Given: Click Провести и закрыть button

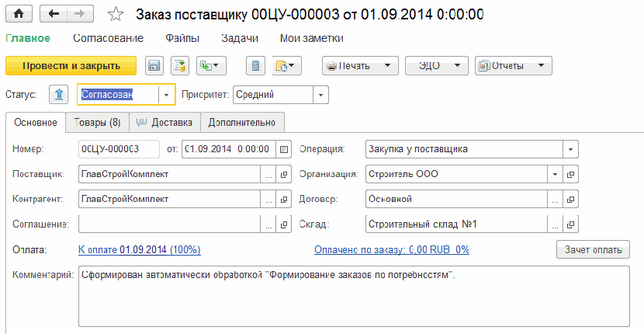Looking at the screenshot, I should (x=71, y=66).
